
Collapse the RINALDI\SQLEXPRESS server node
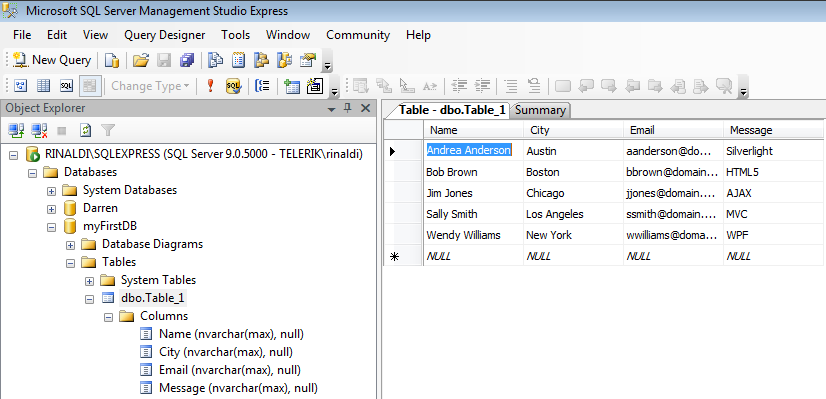(14, 155)
